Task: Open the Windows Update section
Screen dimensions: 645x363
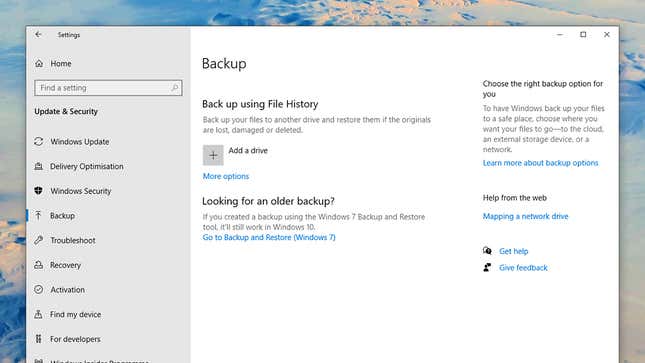Action: point(80,142)
